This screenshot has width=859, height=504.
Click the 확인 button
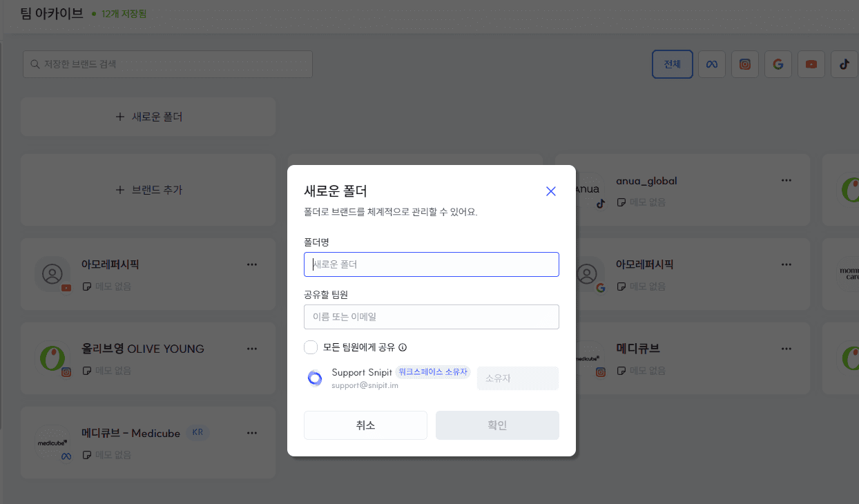(x=497, y=425)
